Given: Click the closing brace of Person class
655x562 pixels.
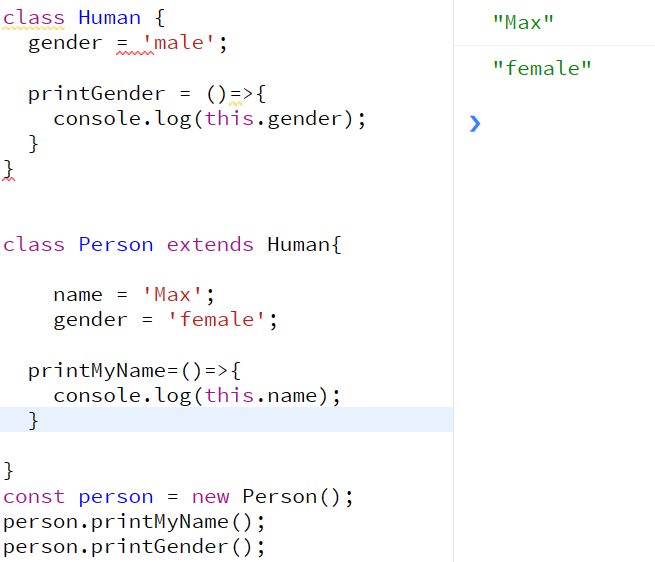Looking at the screenshot, I should 8,471.
